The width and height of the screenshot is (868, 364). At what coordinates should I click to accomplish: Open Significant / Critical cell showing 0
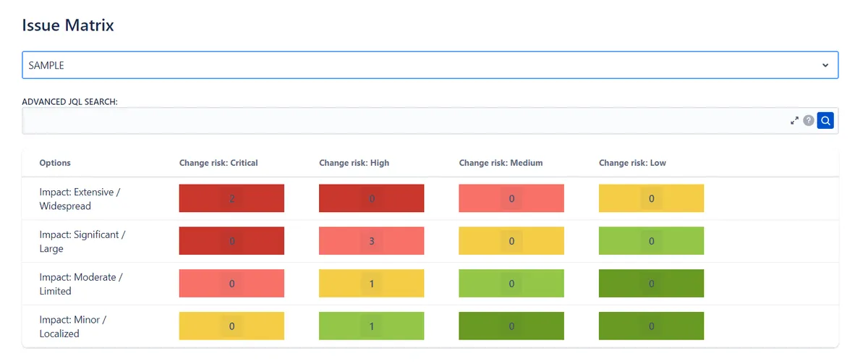[231, 241]
